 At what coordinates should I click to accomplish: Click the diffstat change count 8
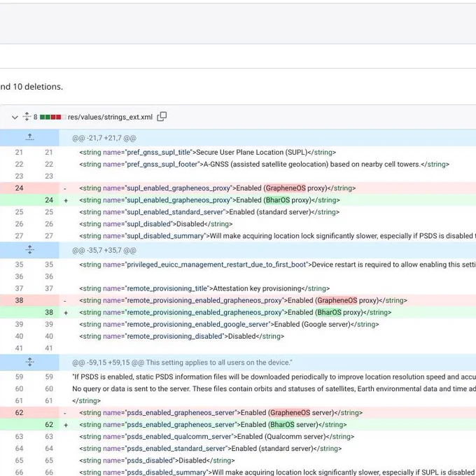(x=36, y=117)
